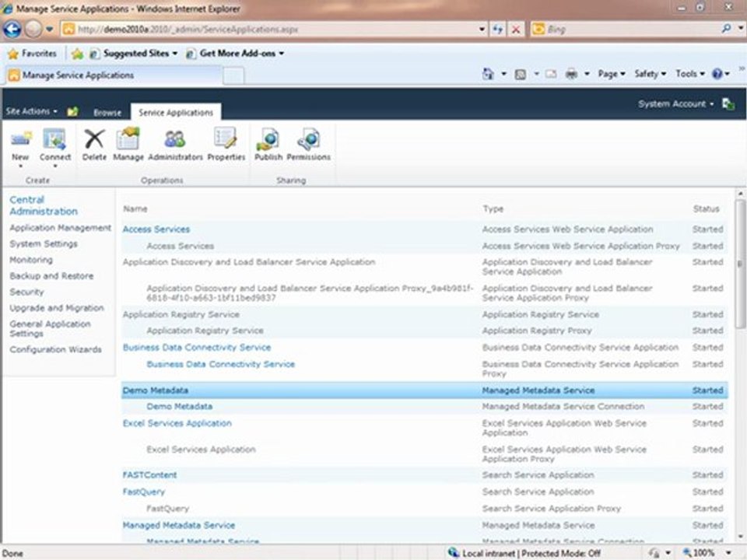Open Favorites star button
The image size is (747, 560).
click(x=33, y=54)
